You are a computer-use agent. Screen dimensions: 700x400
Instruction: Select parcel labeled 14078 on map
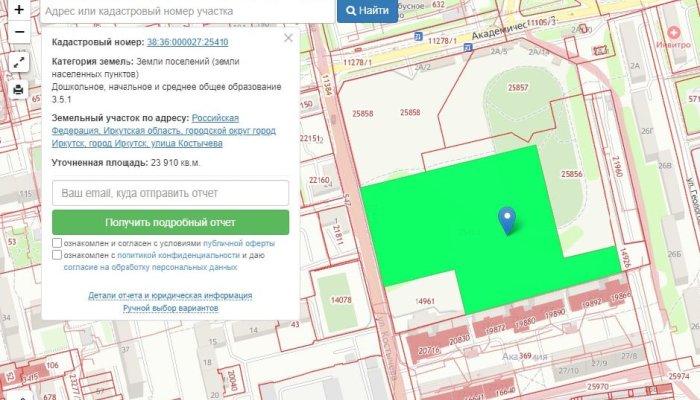coord(341,300)
